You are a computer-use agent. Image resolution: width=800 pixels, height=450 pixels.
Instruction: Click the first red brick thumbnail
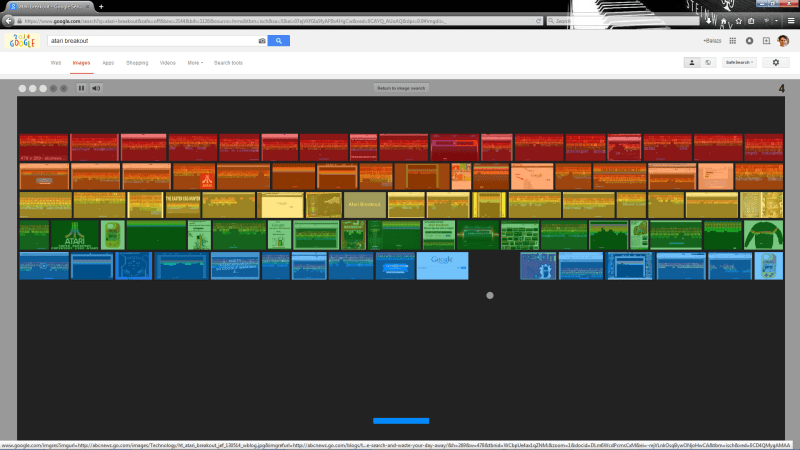[x=44, y=147]
